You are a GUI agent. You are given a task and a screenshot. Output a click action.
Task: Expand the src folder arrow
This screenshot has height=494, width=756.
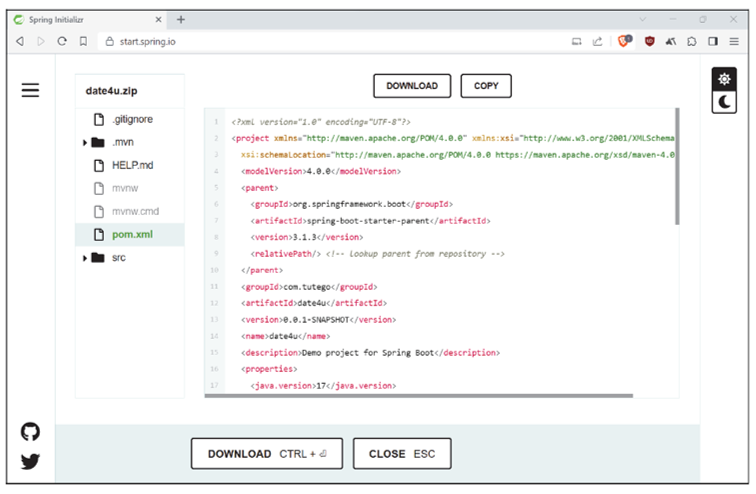click(x=84, y=258)
